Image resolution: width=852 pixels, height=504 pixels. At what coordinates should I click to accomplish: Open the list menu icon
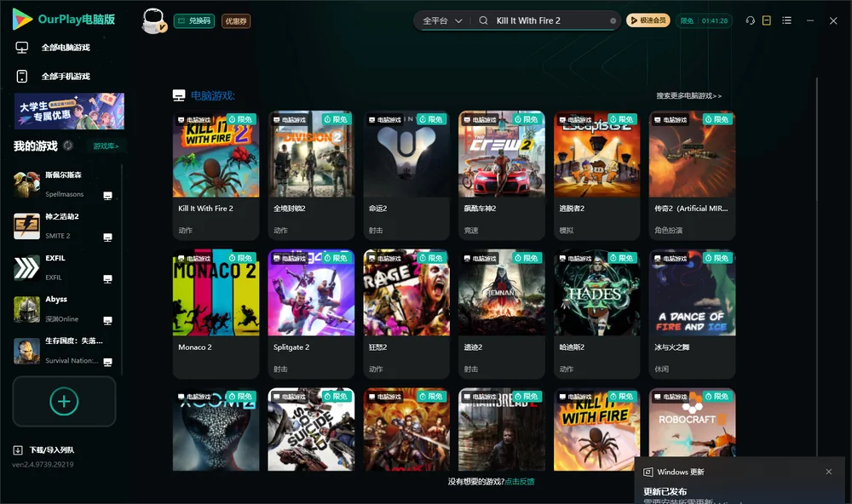pos(786,20)
